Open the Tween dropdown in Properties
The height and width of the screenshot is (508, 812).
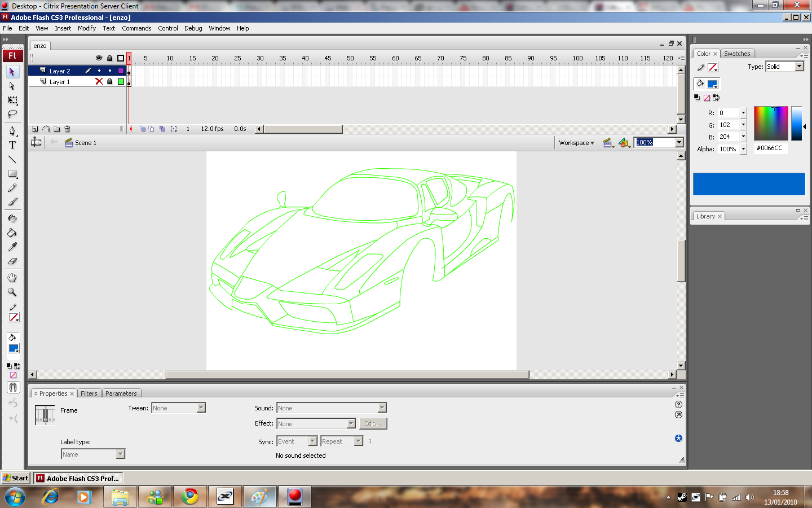pyautogui.click(x=201, y=408)
